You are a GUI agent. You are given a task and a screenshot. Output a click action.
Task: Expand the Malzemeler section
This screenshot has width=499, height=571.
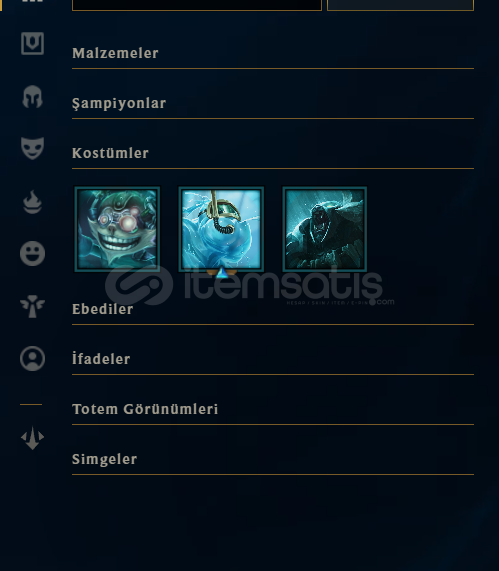click(x=273, y=54)
